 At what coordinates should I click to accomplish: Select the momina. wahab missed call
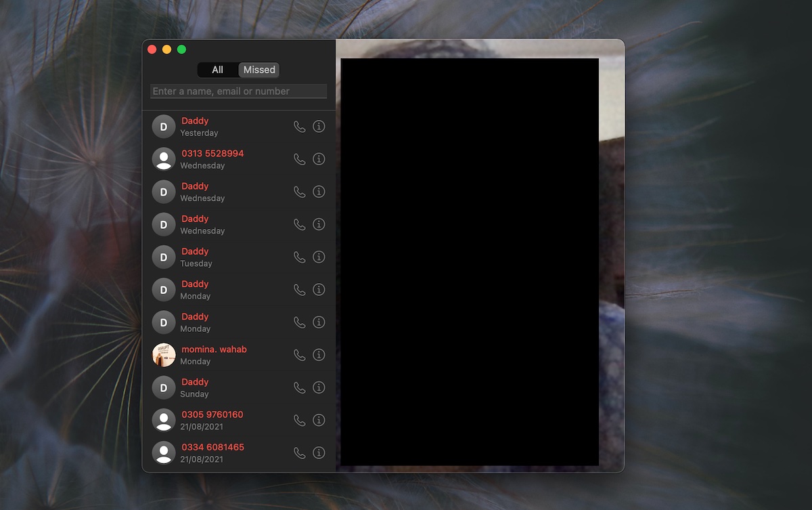click(x=239, y=355)
